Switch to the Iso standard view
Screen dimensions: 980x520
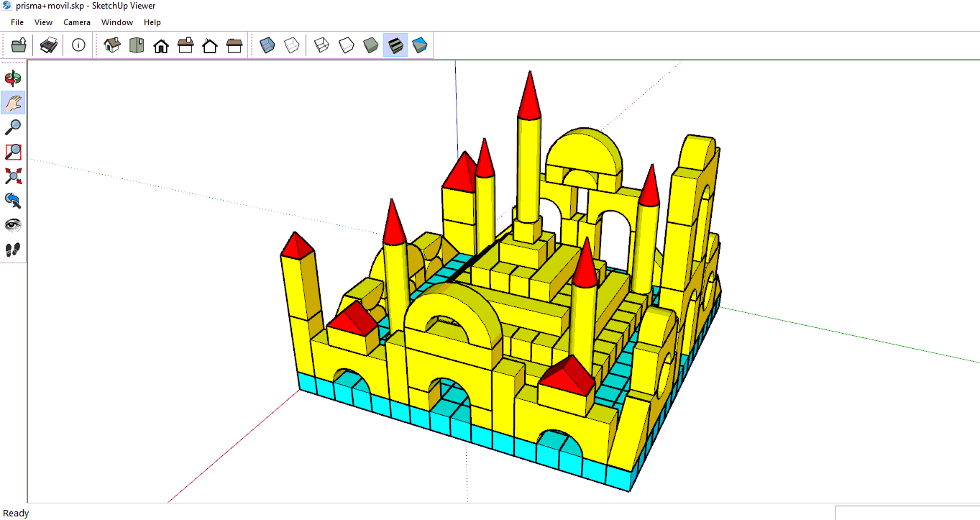pos(112,45)
